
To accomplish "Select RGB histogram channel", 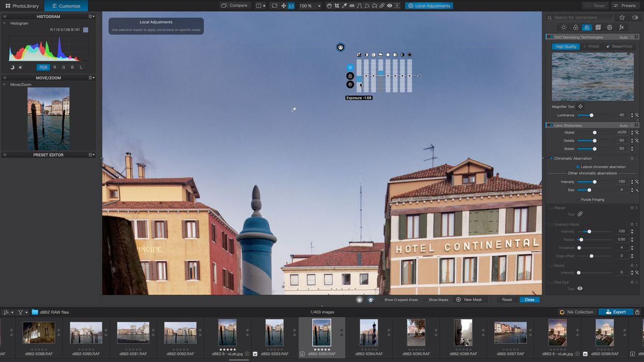I will coord(43,68).
